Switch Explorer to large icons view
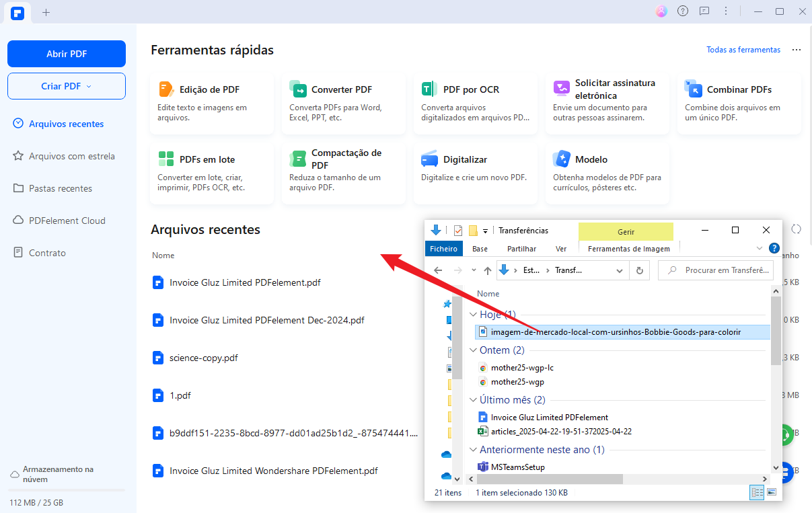The image size is (812, 513). coord(771,492)
